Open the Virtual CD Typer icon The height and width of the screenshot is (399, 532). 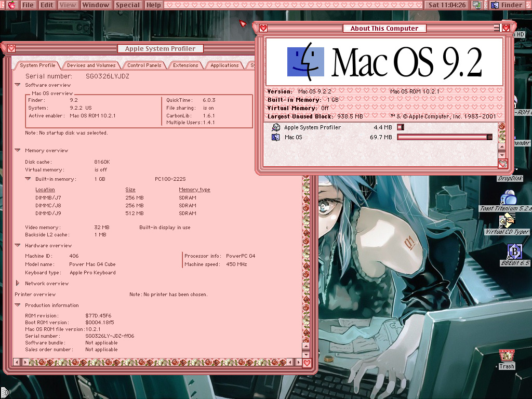[x=507, y=222]
